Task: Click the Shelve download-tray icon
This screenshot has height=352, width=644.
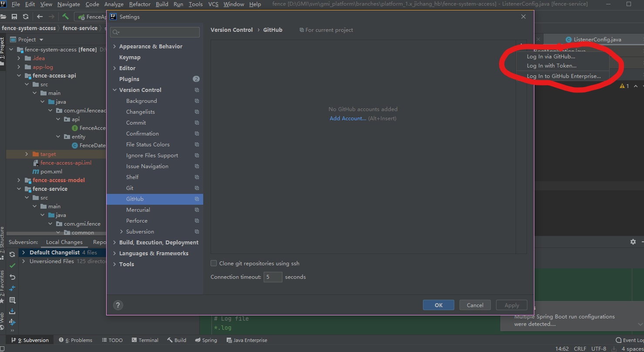Action: [x=12, y=311]
